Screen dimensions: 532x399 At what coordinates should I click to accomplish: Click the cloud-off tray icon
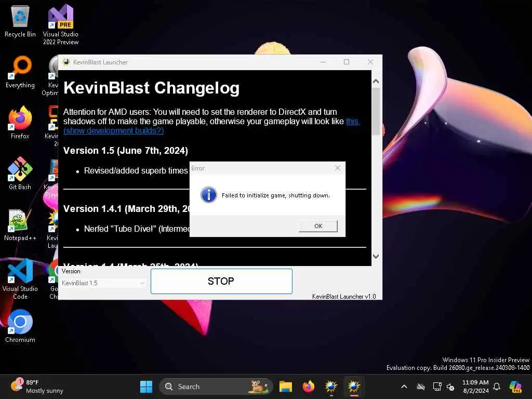(x=421, y=387)
